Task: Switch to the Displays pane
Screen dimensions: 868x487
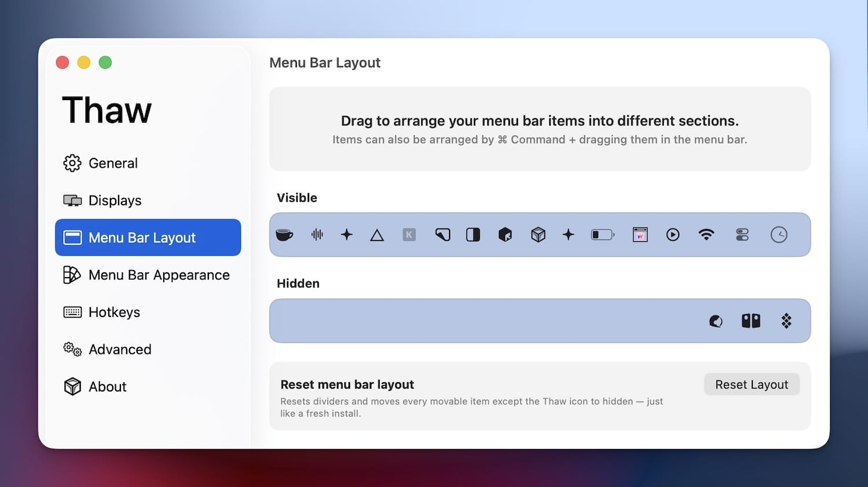Action: point(148,200)
